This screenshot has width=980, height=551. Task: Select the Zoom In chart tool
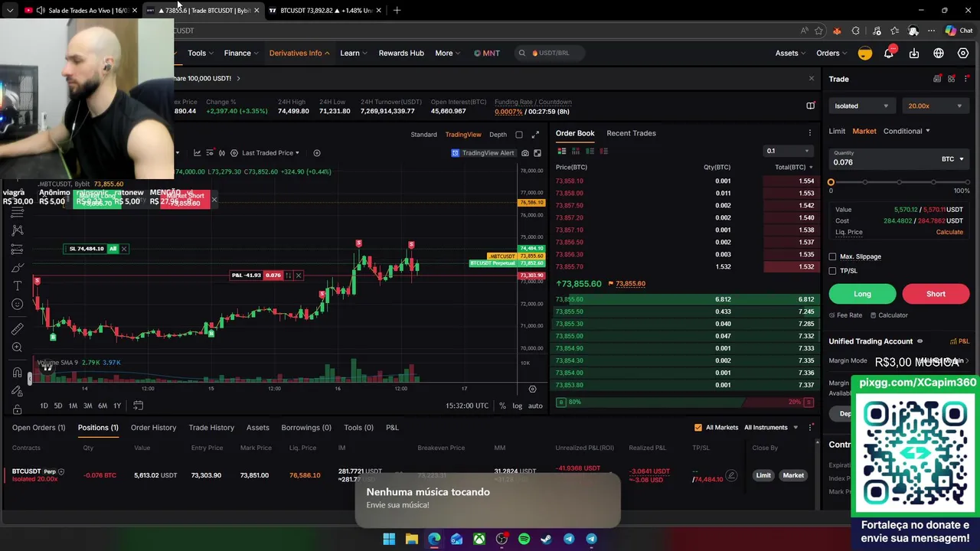tap(17, 347)
